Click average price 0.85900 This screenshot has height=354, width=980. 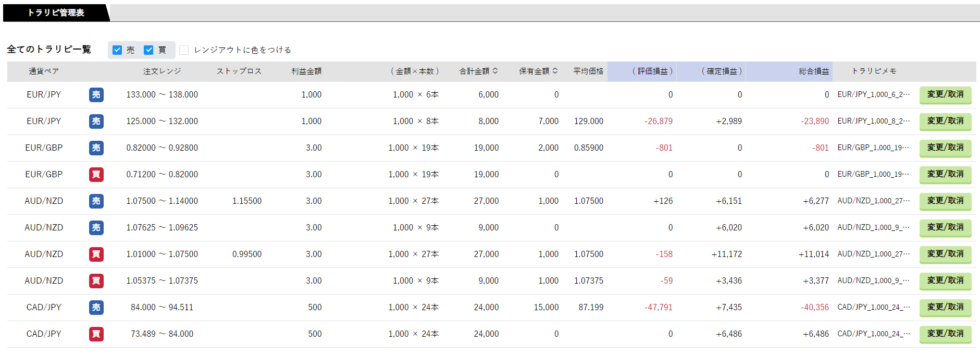(589, 148)
